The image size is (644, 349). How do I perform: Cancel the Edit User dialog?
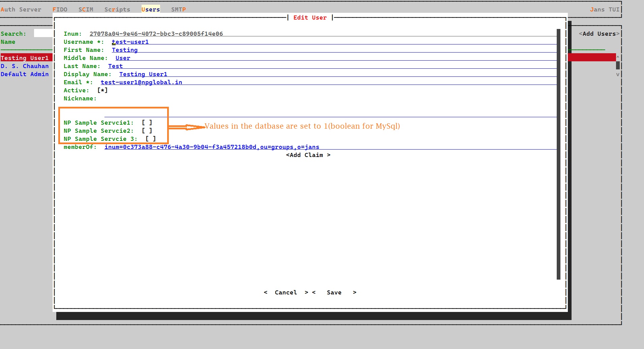point(286,292)
